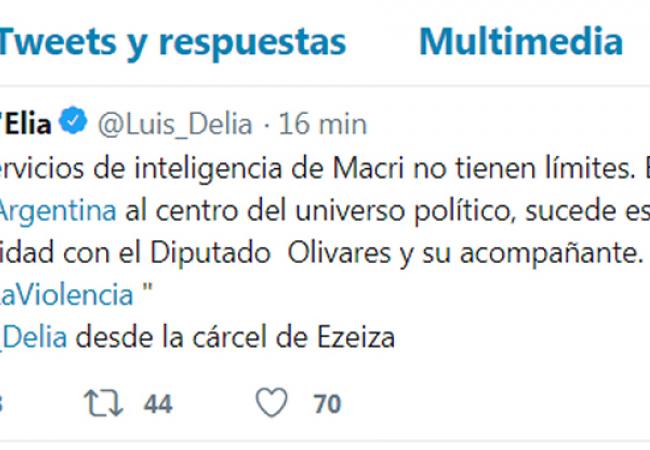Viewport: 650px width, 450px height.
Task: Open the Multimedia tab
Action: (x=520, y=42)
